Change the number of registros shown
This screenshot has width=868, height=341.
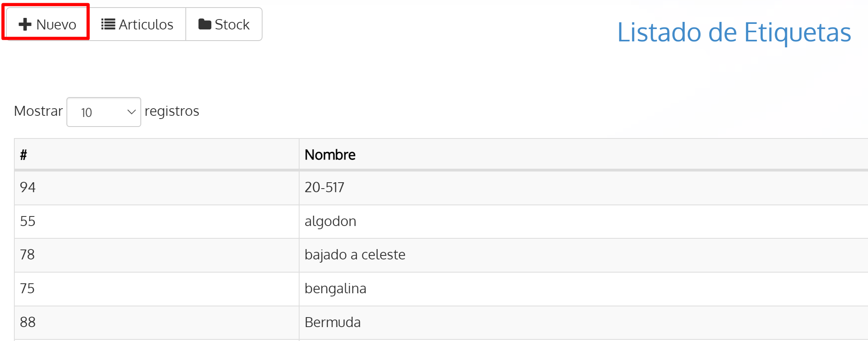pos(103,112)
